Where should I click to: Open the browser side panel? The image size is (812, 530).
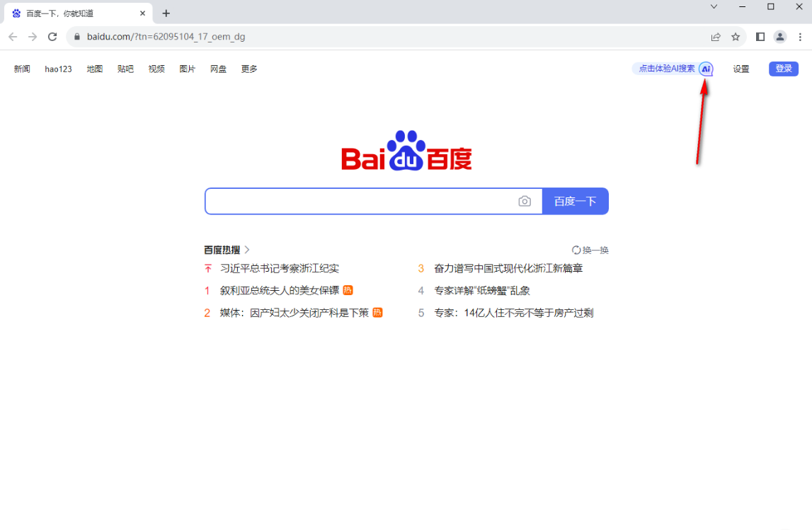(x=760, y=37)
